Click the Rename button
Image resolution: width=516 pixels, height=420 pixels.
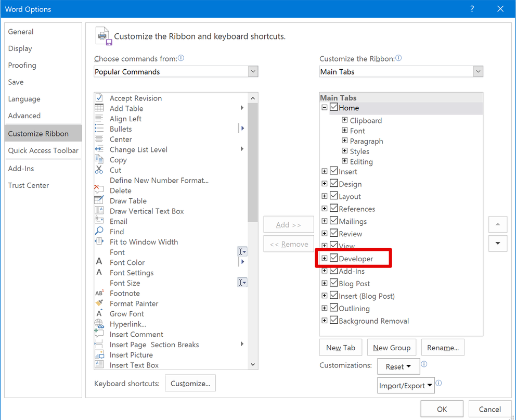[x=443, y=347]
